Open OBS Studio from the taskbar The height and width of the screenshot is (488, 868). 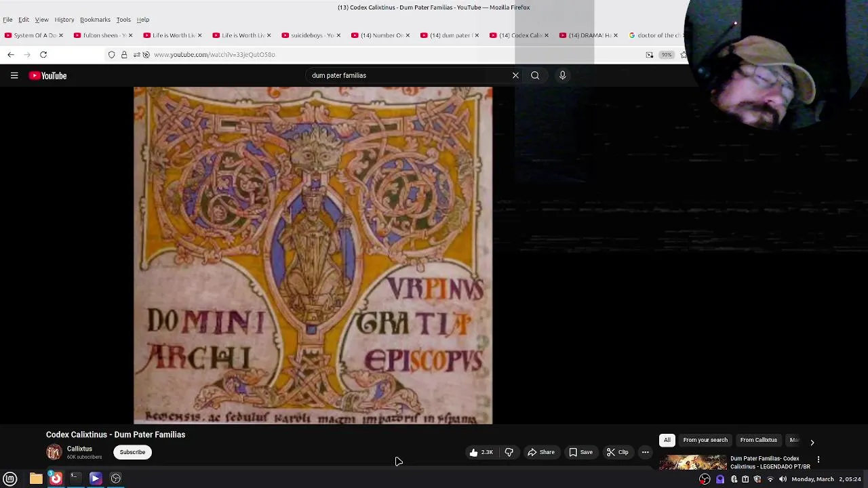tap(116, 479)
